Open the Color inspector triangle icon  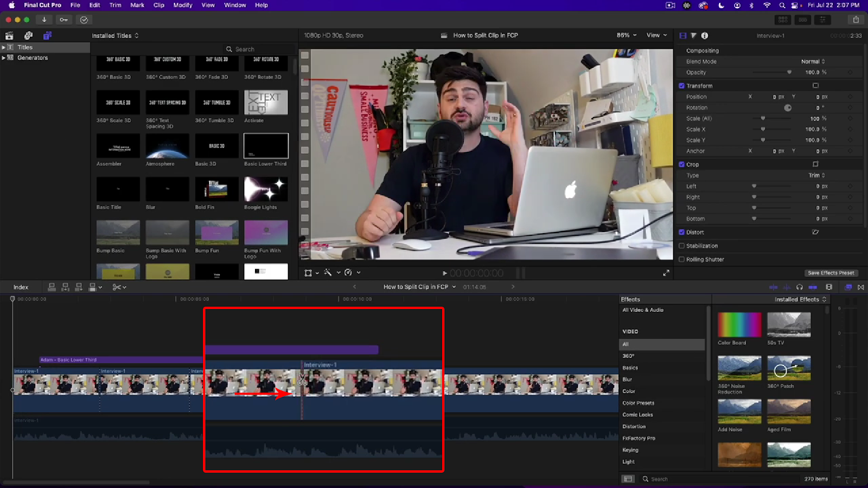(693, 36)
